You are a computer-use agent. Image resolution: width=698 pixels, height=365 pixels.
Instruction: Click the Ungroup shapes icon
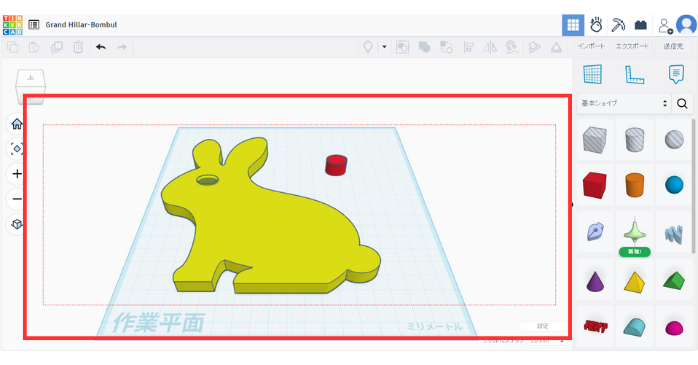tap(446, 47)
